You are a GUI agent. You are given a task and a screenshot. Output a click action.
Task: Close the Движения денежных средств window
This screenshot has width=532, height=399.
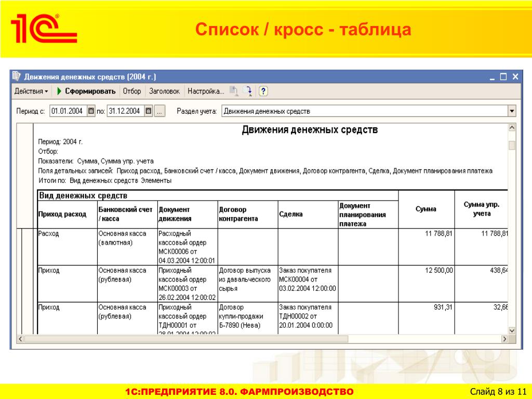tap(515, 77)
